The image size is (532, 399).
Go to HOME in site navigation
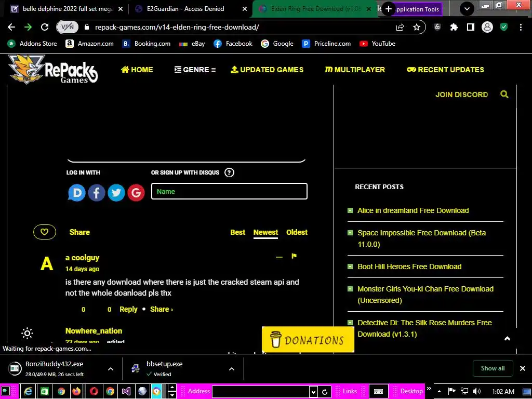tap(137, 70)
